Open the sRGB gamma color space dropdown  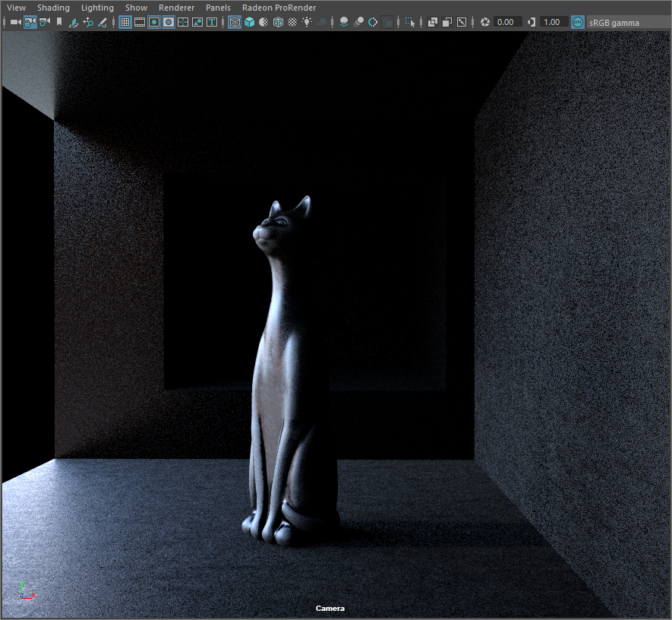629,22
